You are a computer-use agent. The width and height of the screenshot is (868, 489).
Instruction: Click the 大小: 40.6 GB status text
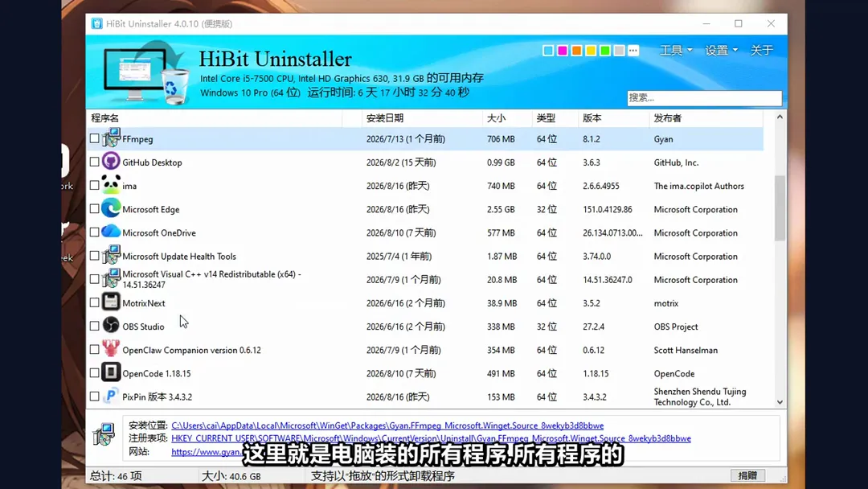pos(231,475)
